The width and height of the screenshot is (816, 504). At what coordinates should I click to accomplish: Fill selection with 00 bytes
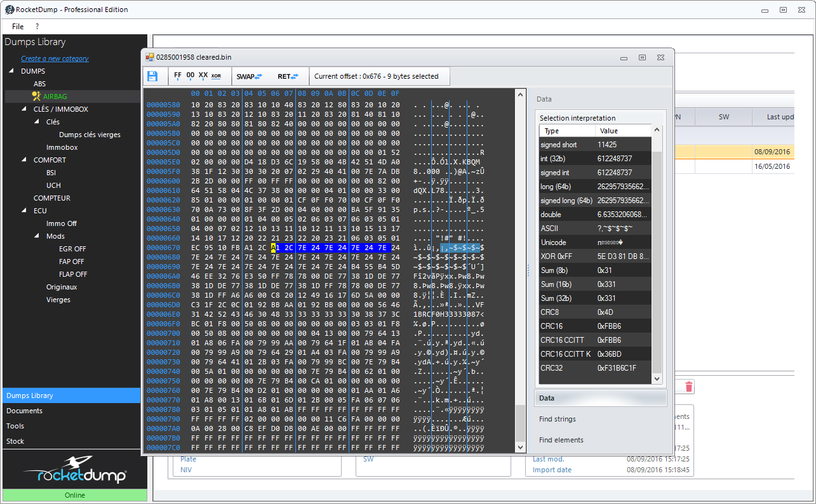190,76
